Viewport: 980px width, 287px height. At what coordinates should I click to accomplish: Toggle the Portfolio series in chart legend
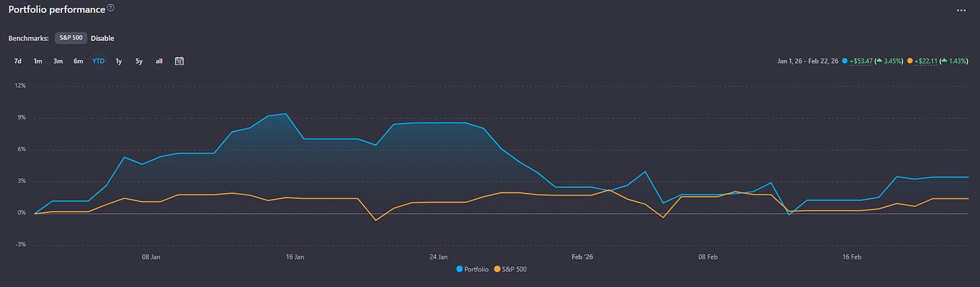pyautogui.click(x=473, y=269)
